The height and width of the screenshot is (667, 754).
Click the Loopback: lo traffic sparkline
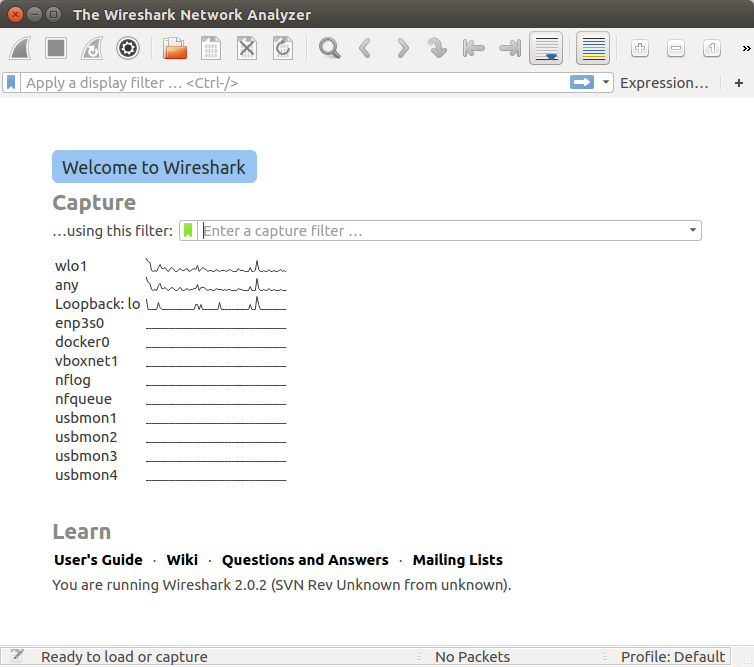click(x=216, y=304)
